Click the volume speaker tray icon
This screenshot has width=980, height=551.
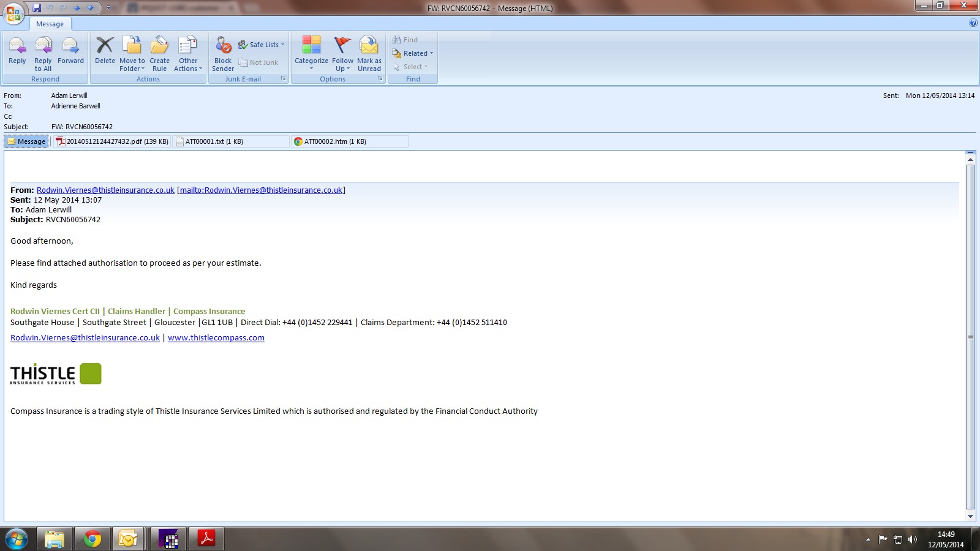tap(913, 539)
